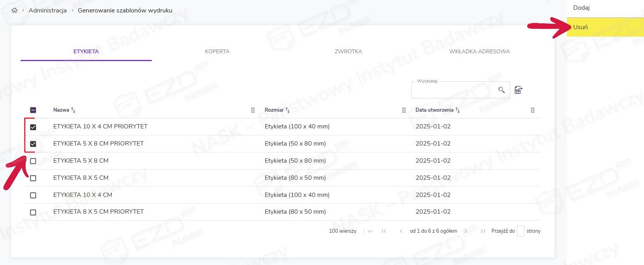Check the ETYKIETA 5 X 8 CM row
644x265 pixels.
coord(33,161)
